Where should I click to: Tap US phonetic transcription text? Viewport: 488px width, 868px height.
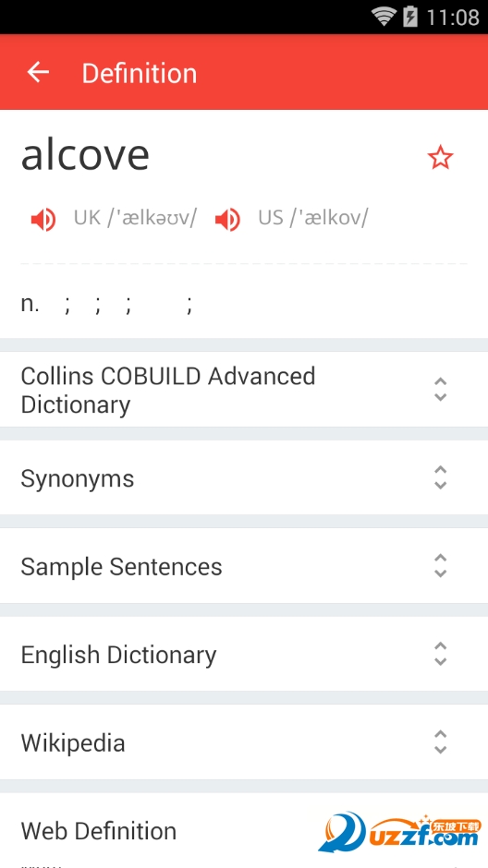click(313, 218)
